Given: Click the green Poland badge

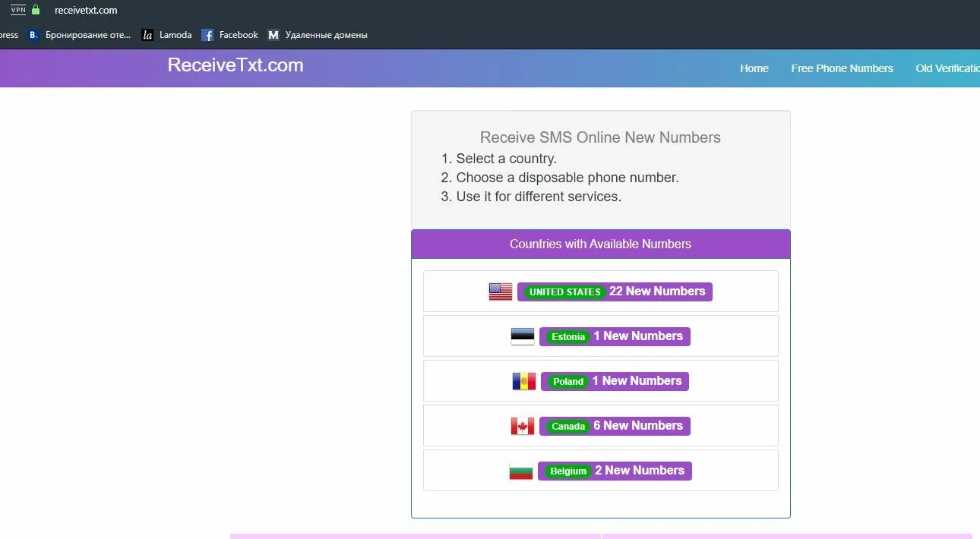Looking at the screenshot, I should [568, 382].
